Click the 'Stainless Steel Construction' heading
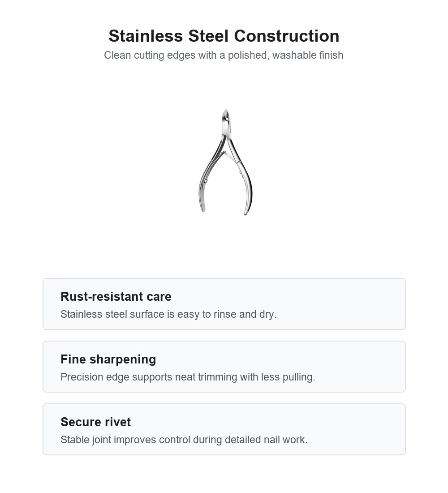Screen dimensions: 448x493 point(224,36)
